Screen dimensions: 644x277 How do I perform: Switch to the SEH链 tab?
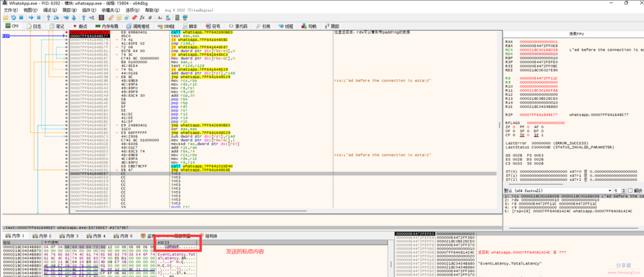coord(166,26)
